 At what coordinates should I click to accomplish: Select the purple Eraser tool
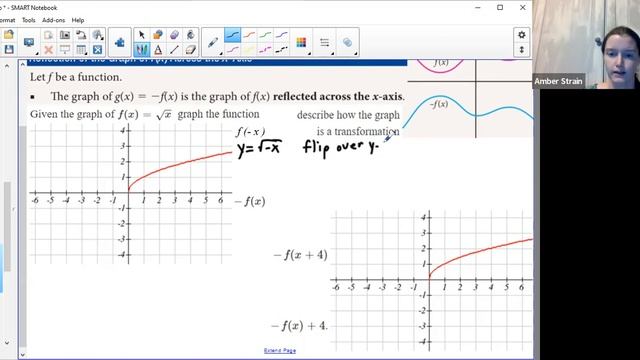point(174,35)
